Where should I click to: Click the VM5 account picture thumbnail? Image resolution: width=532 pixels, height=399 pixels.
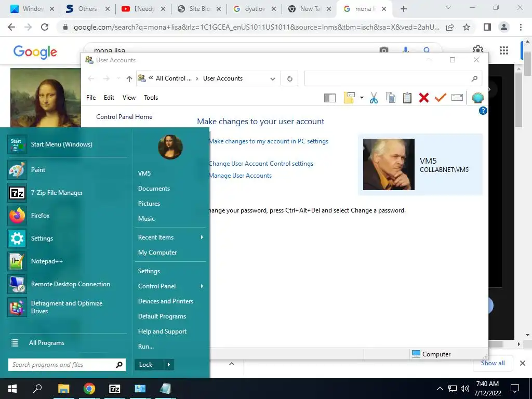(389, 164)
